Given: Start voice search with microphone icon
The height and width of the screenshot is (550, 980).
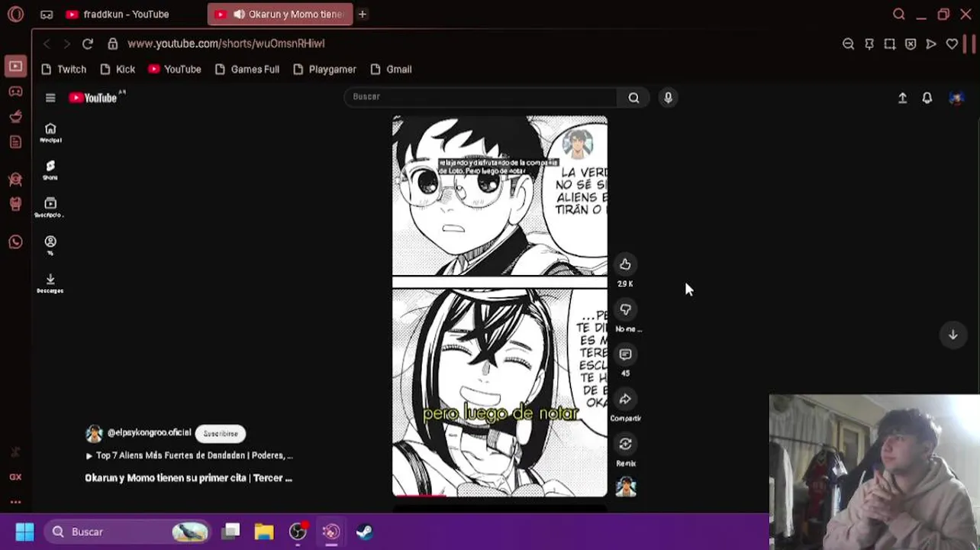Looking at the screenshot, I should click(668, 97).
